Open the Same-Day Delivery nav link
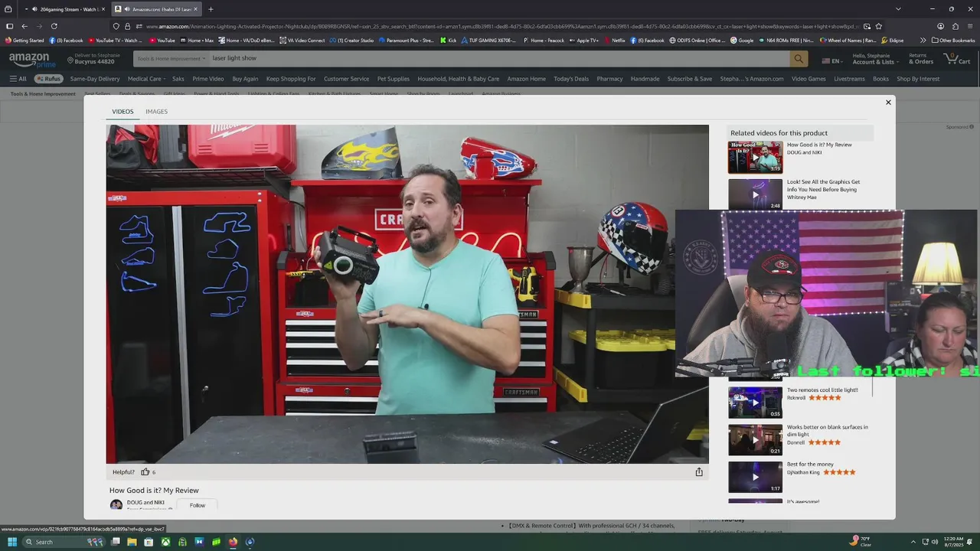 tap(95, 79)
